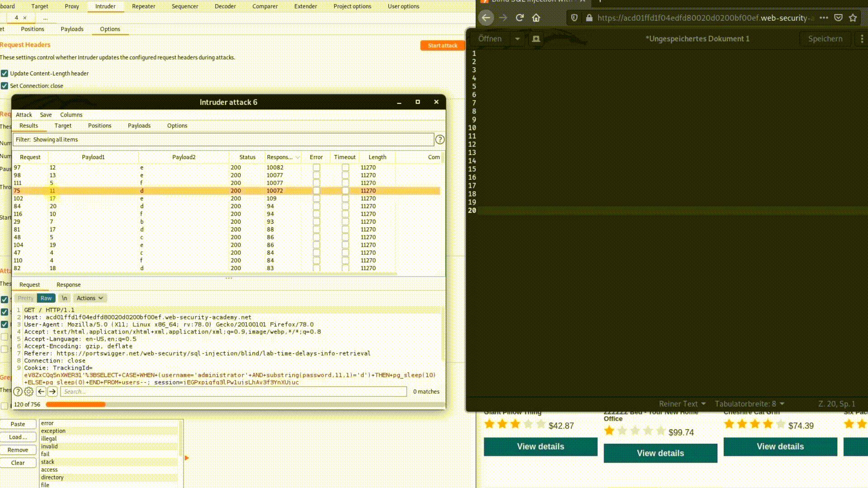Open the page actions three-dots menu

coord(824,18)
